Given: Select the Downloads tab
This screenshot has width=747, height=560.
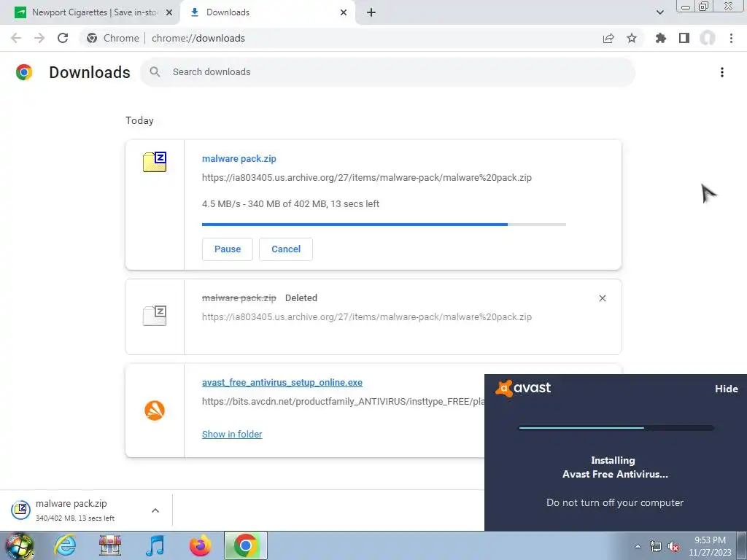Looking at the screenshot, I should (x=268, y=12).
